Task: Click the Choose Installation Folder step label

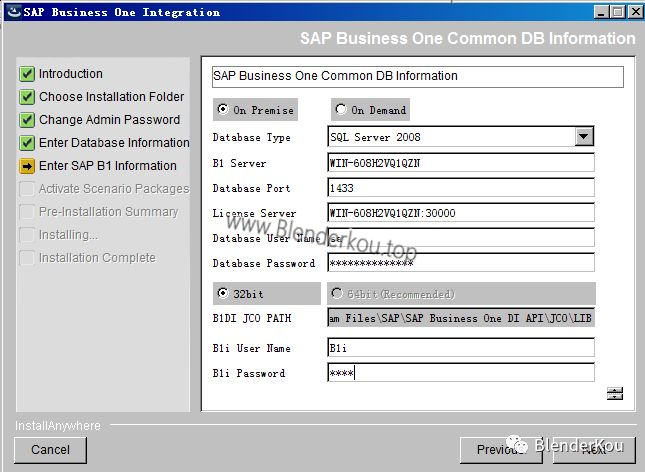Action: pyautogui.click(x=111, y=97)
